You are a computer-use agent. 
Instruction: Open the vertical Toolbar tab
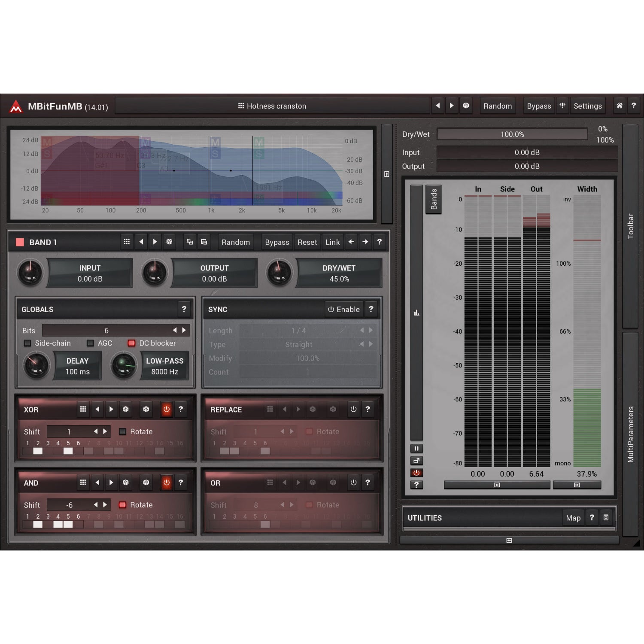pos(630,226)
